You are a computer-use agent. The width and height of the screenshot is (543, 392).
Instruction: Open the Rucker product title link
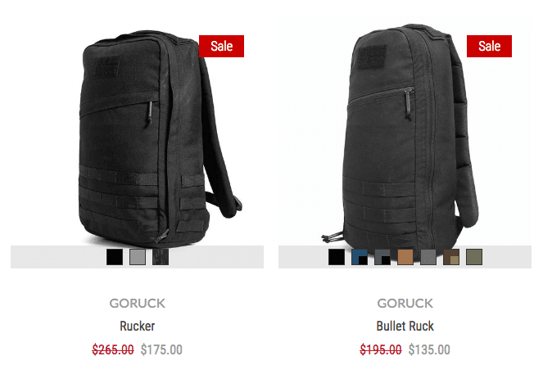(x=137, y=326)
